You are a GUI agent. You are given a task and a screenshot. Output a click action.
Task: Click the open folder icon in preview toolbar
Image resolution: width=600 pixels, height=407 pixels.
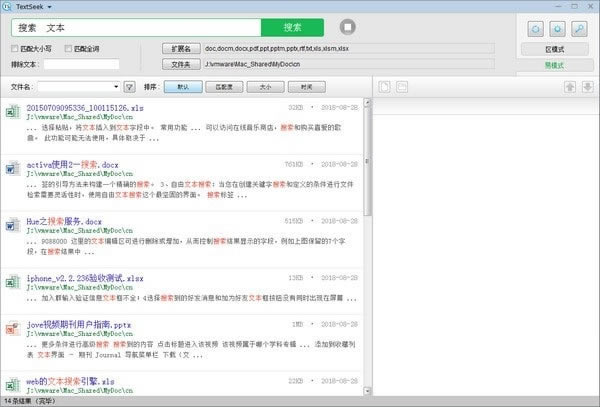pyautogui.click(x=400, y=87)
